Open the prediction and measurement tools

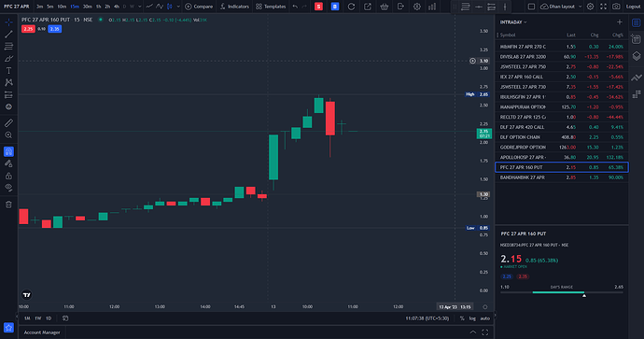[x=8, y=95]
